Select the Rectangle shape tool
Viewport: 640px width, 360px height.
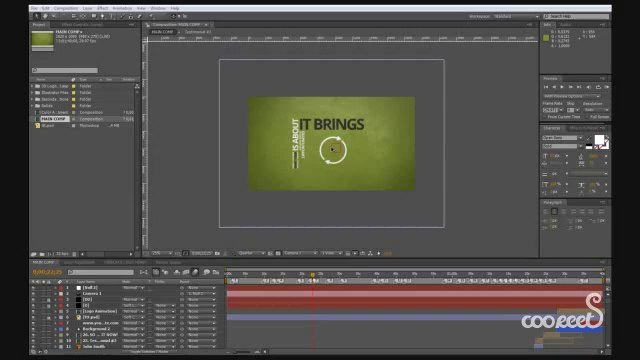(94, 16)
